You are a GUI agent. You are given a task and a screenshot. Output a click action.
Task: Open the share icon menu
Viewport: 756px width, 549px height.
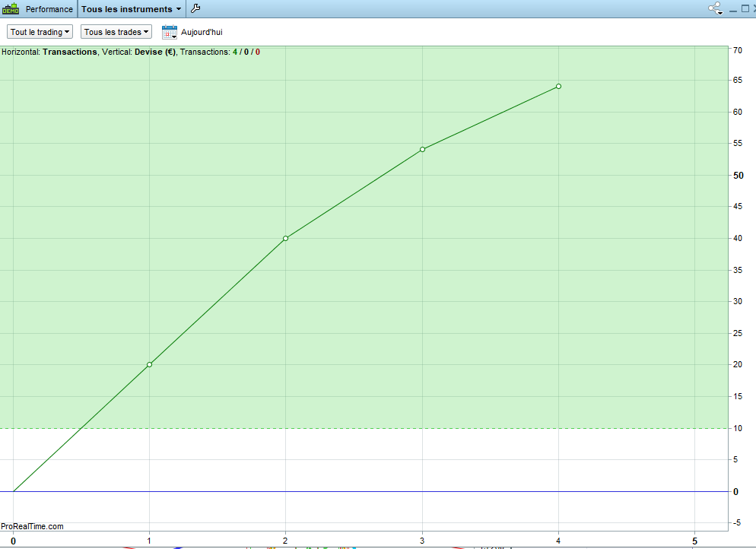[x=716, y=8]
